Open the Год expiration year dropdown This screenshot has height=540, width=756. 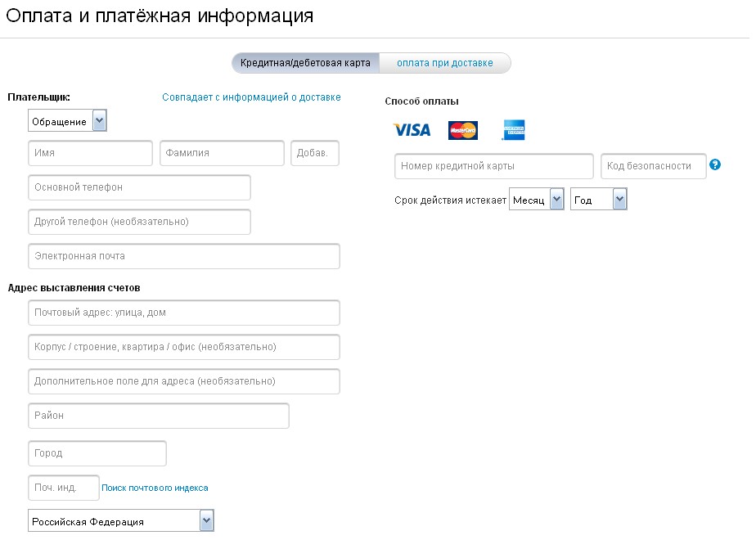coord(599,200)
